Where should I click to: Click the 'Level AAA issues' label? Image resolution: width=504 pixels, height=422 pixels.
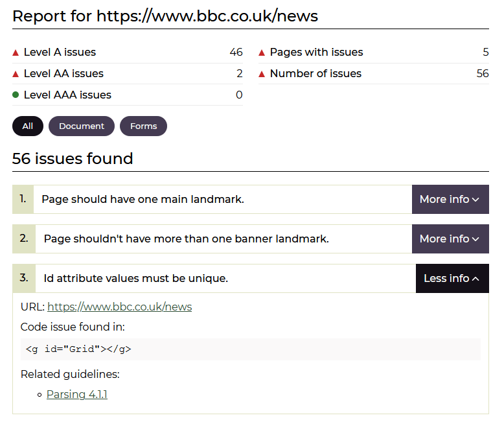[67, 95]
